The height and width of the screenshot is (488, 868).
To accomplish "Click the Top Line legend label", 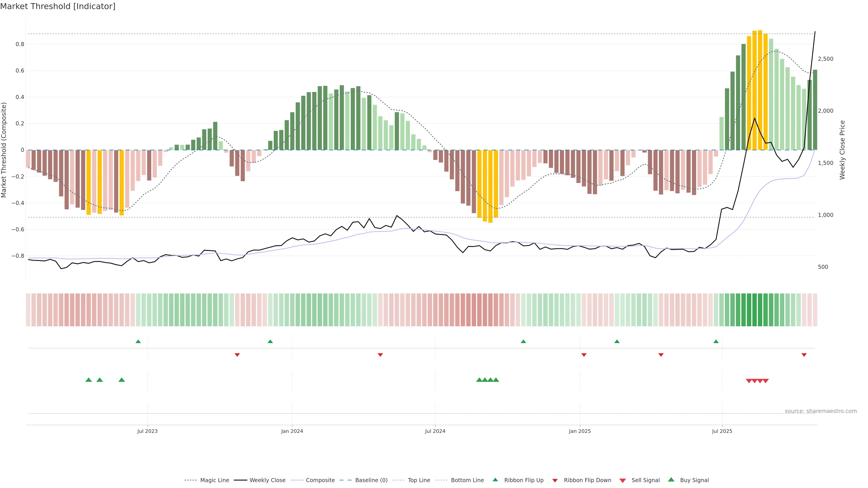I will click(x=419, y=480).
